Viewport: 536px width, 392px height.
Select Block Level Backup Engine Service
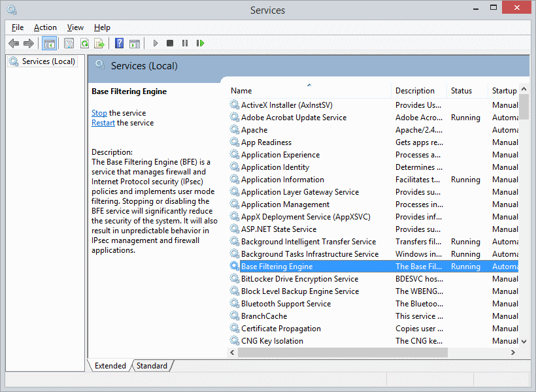(x=373, y=291)
